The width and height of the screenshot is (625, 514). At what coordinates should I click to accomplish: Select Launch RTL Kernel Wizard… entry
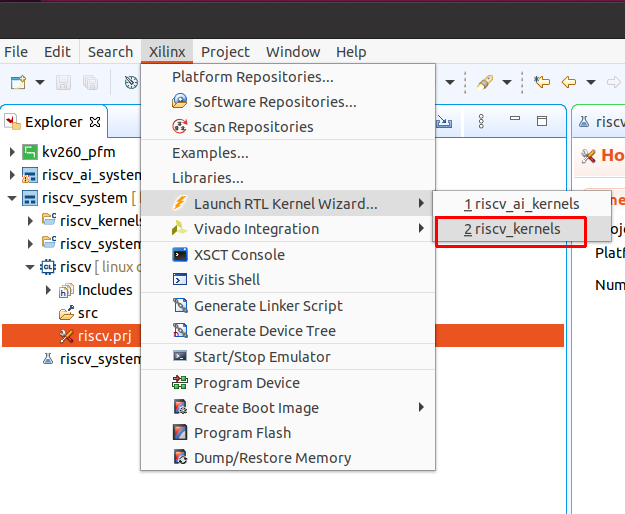[x=288, y=204]
